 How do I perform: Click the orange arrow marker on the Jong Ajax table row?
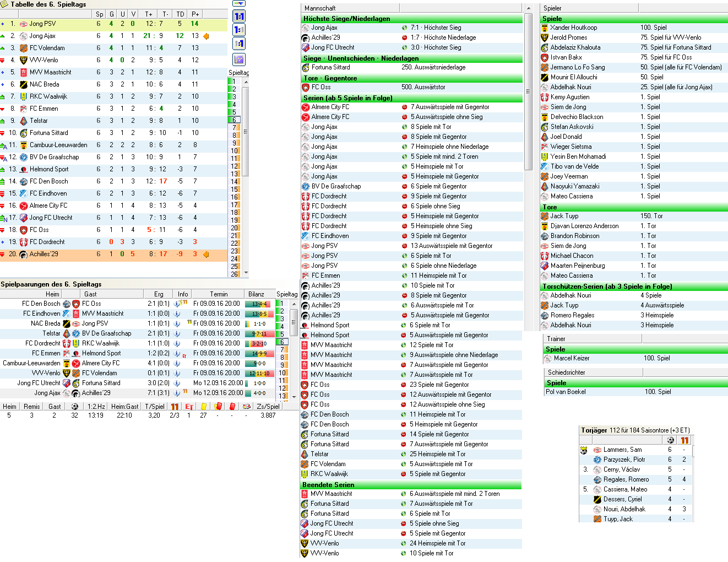pos(206,36)
